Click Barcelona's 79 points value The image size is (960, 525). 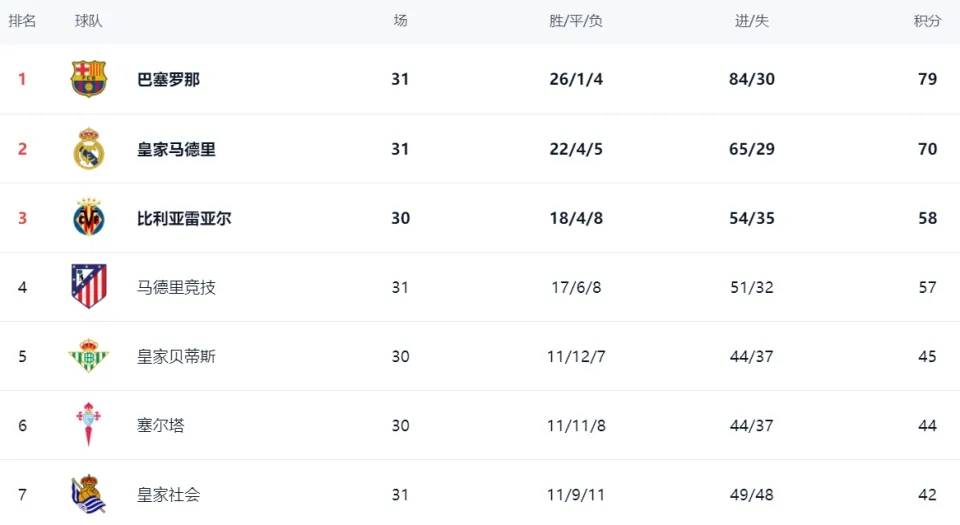tap(927, 79)
